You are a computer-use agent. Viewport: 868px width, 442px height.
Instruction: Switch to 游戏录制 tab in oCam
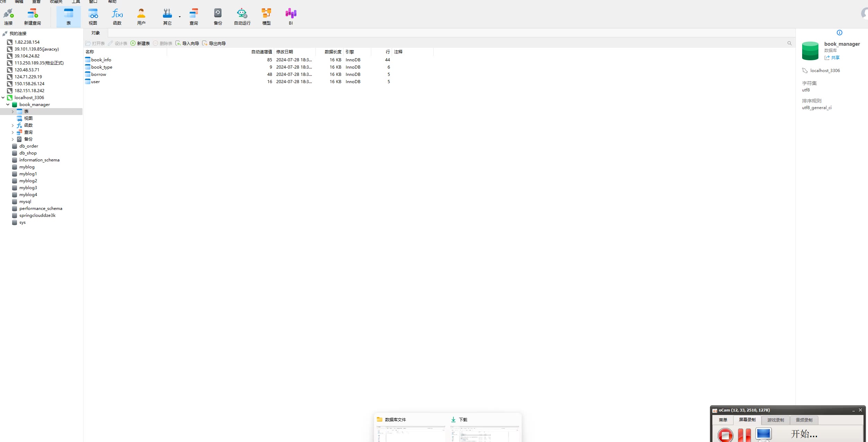pos(775,420)
